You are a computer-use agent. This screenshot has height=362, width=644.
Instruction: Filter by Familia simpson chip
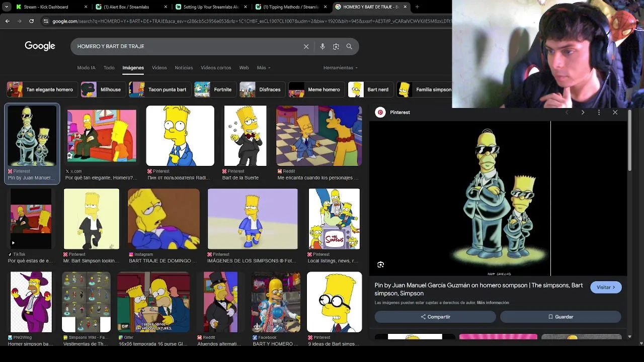[424, 89]
